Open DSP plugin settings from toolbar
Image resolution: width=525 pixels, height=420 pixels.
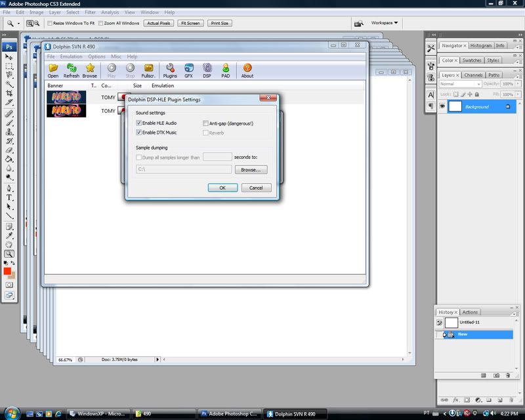click(207, 71)
